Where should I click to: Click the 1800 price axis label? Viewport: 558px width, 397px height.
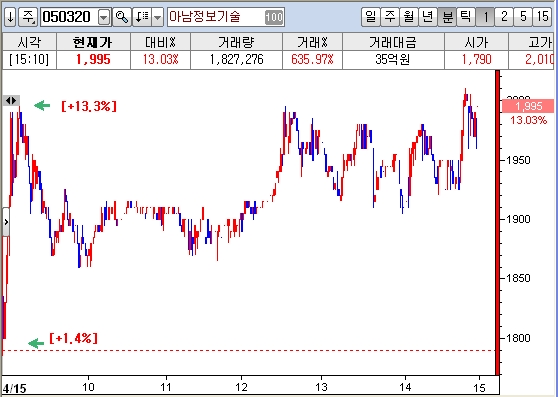(518, 338)
